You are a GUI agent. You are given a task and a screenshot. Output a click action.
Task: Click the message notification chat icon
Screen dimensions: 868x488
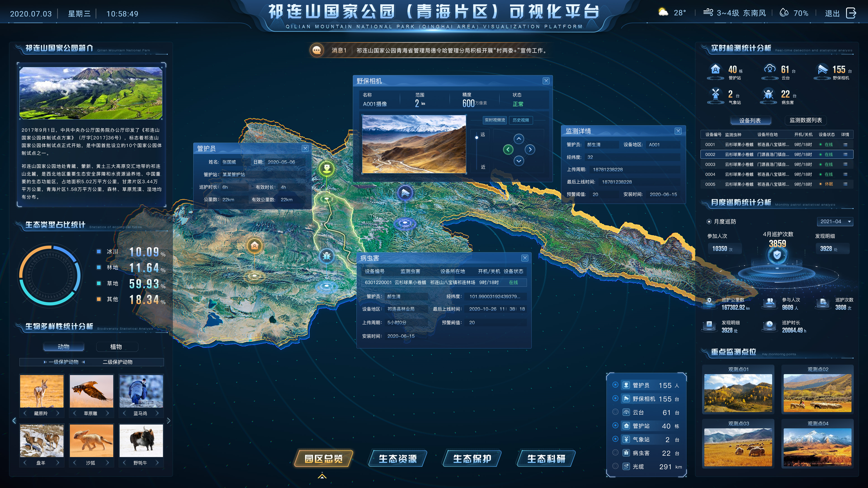316,51
